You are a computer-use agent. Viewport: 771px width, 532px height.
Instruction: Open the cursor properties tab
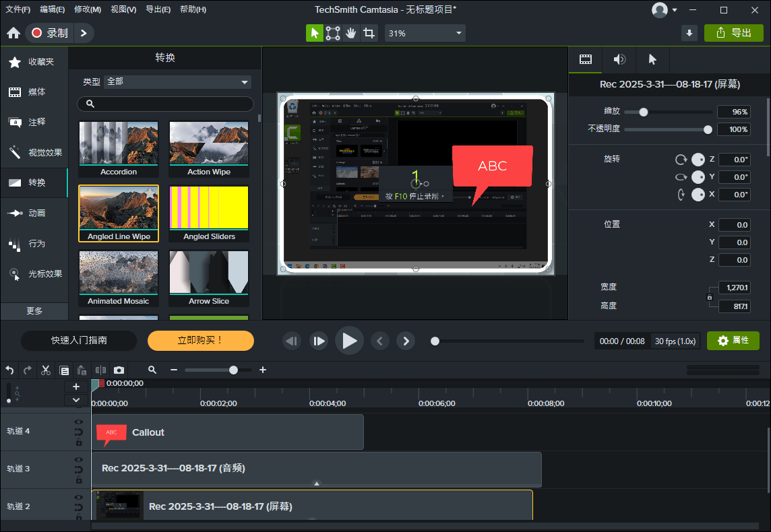(x=652, y=59)
